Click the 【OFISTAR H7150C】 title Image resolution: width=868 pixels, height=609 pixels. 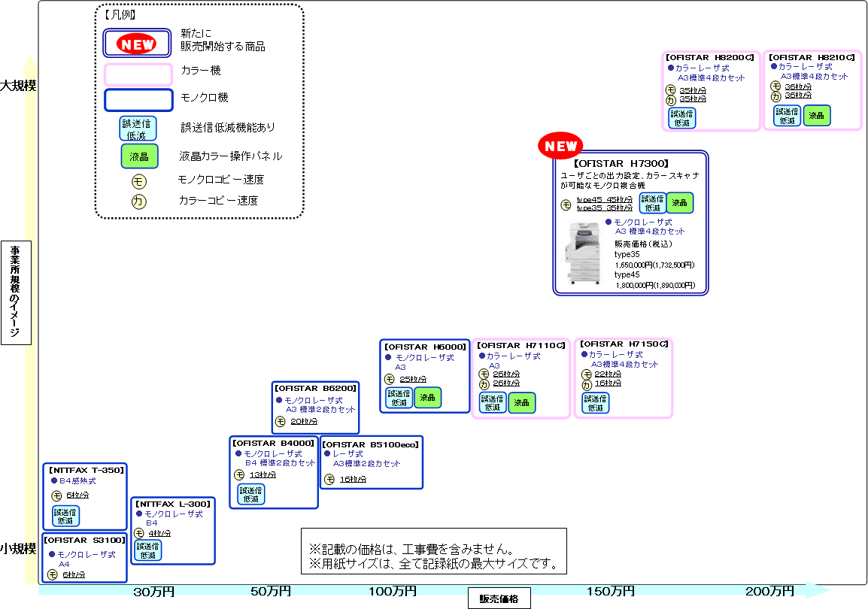pyautogui.click(x=624, y=344)
